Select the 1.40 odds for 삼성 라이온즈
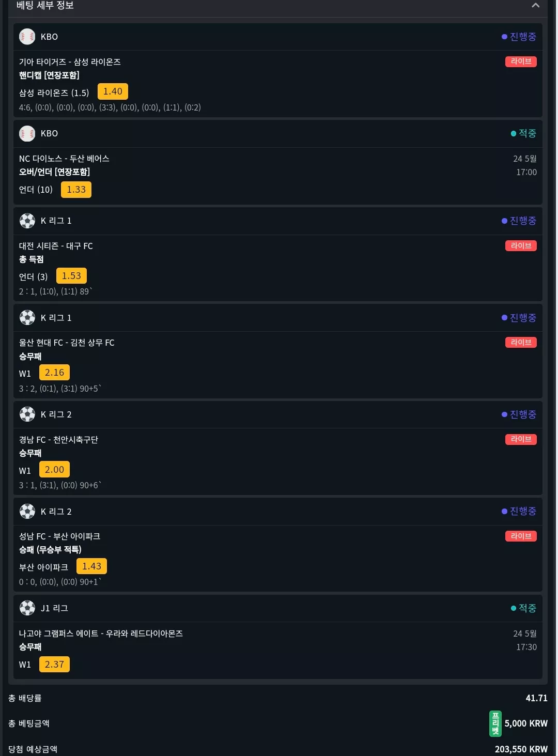 tap(113, 91)
